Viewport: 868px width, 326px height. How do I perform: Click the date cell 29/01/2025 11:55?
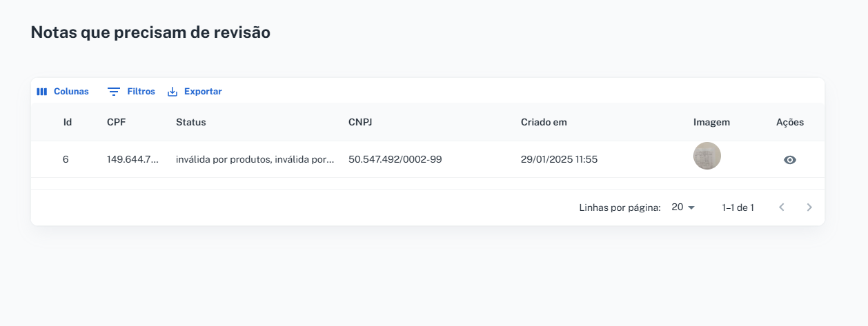point(559,159)
